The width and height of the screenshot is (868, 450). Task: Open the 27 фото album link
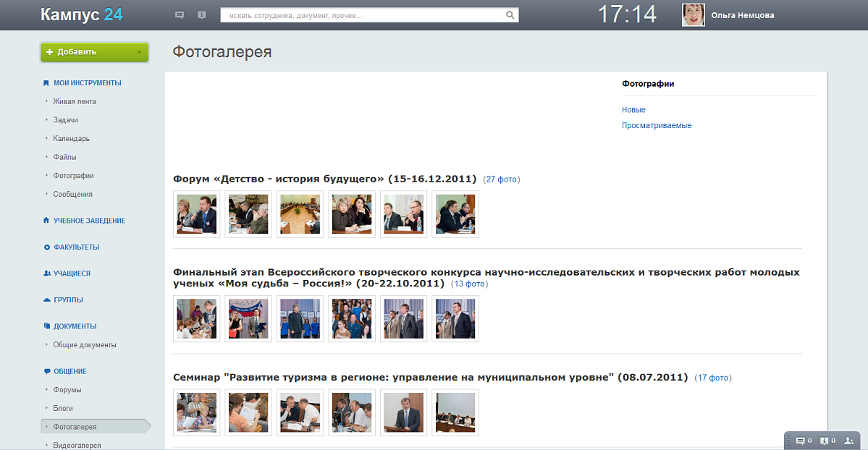tap(501, 179)
